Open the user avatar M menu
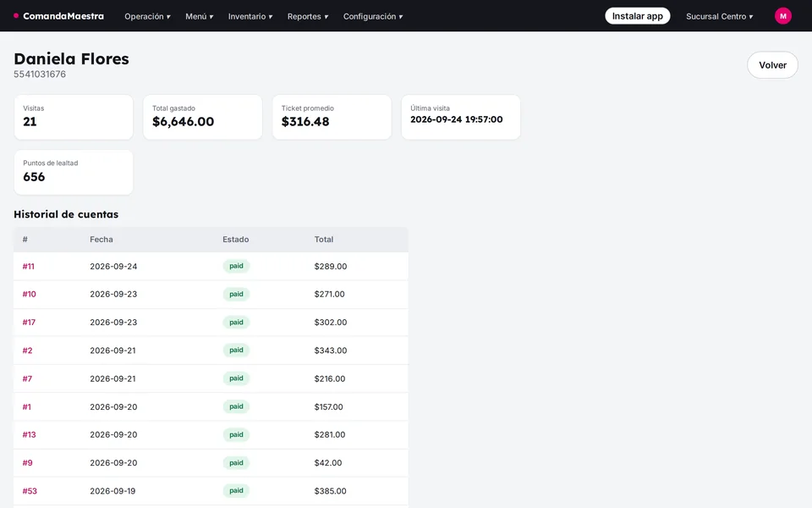Image resolution: width=812 pixels, height=508 pixels. [x=782, y=16]
